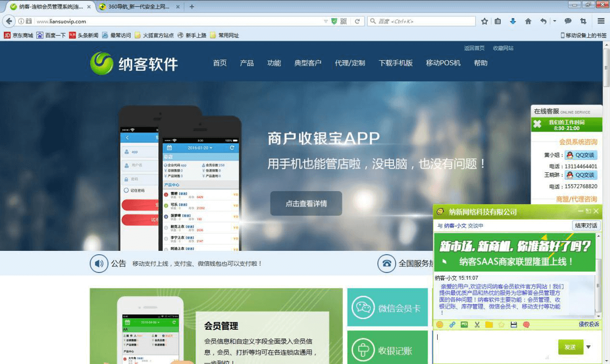This screenshot has height=364, width=610.
Task: Open the Firefox hamburger menu
Action: pos(601,21)
